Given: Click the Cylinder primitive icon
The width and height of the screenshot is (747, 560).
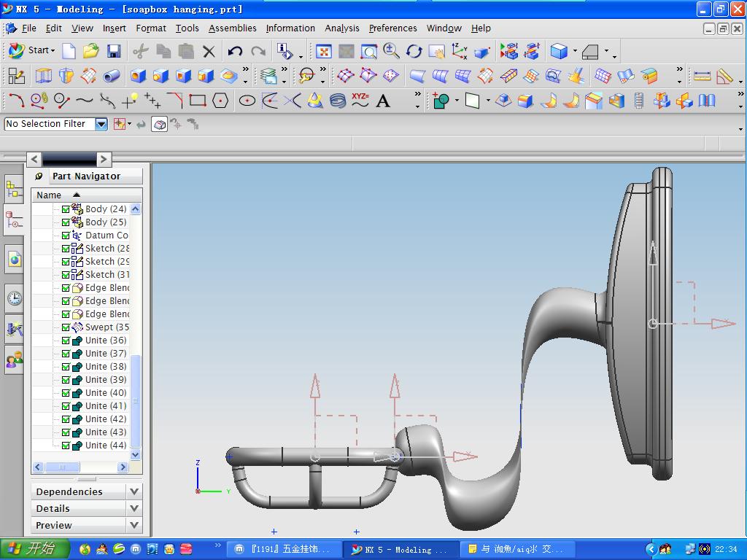Looking at the screenshot, I should coord(112,76).
